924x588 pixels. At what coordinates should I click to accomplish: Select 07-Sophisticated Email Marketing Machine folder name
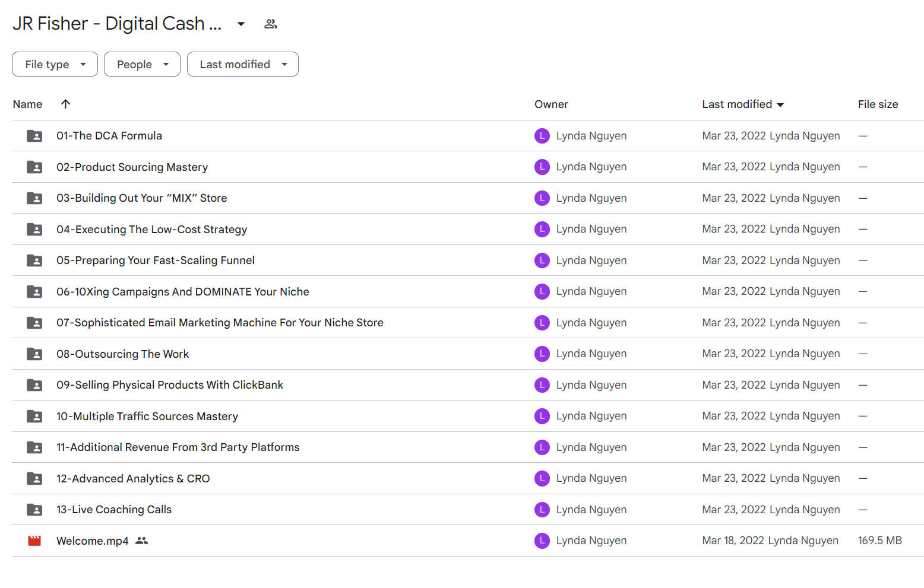220,323
